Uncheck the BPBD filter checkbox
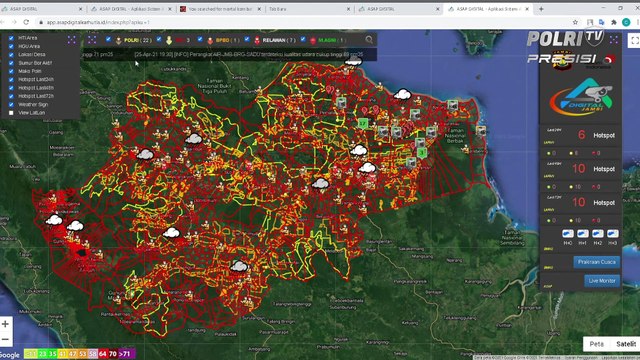 [x=200, y=39]
